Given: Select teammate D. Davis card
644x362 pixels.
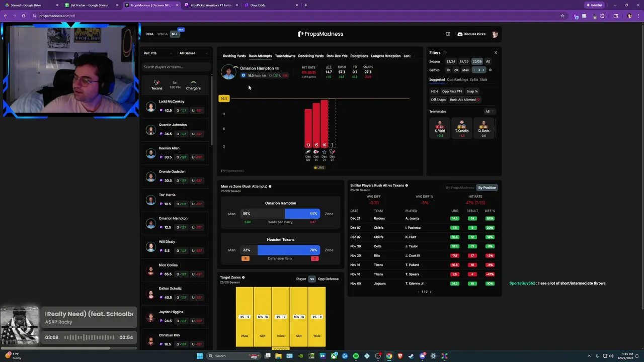Looking at the screenshot, I should click(x=484, y=129).
